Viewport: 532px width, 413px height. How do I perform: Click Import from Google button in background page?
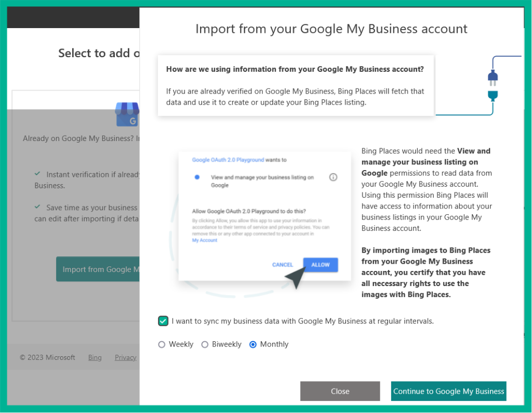coord(98,269)
